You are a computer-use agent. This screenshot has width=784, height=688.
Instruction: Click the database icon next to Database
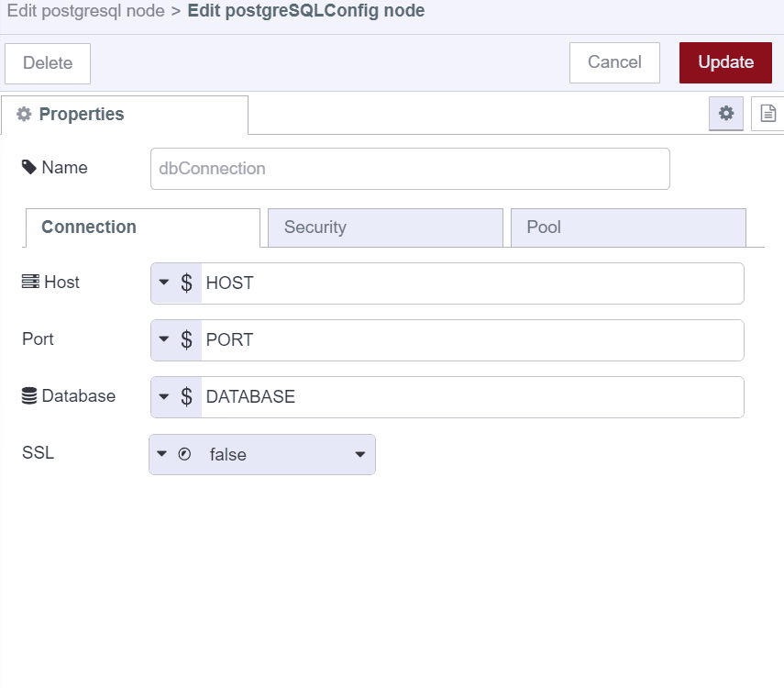(x=30, y=396)
